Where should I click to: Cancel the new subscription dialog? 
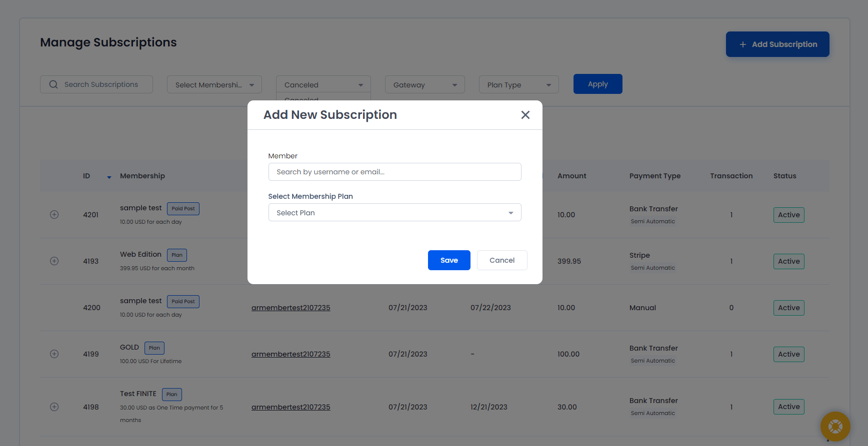(x=501, y=260)
